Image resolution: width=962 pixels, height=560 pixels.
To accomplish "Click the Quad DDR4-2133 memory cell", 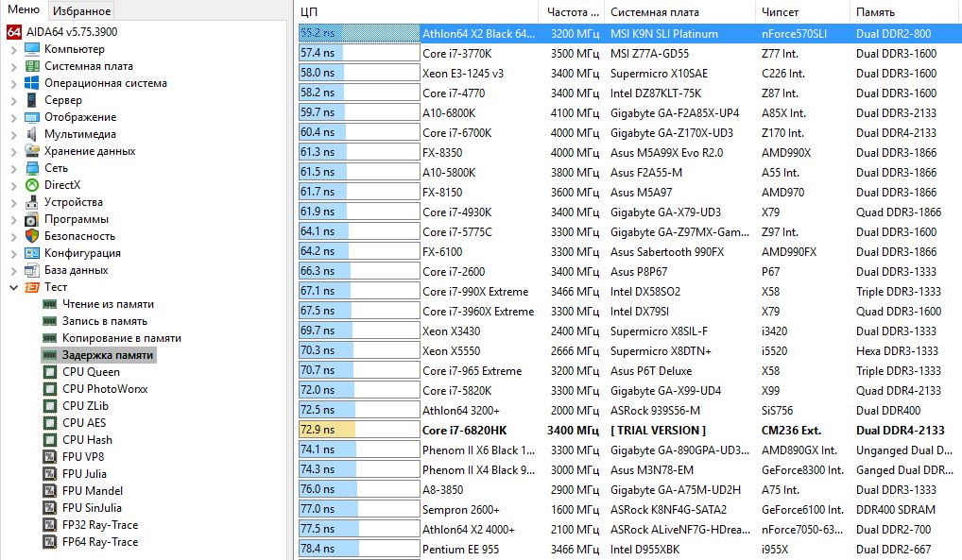I will click(898, 391).
